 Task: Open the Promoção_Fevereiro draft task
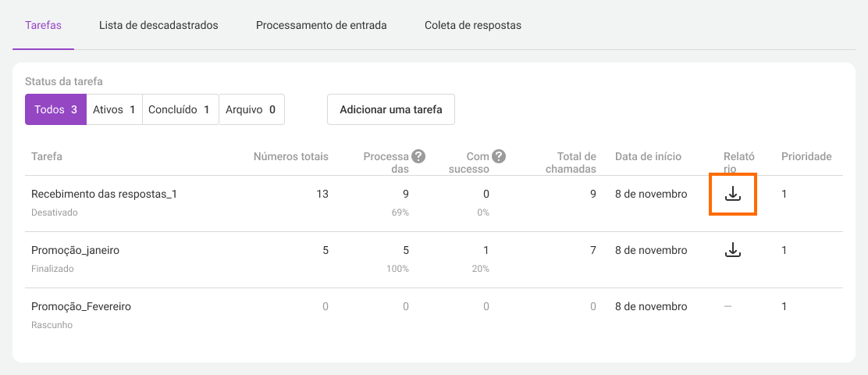point(81,306)
